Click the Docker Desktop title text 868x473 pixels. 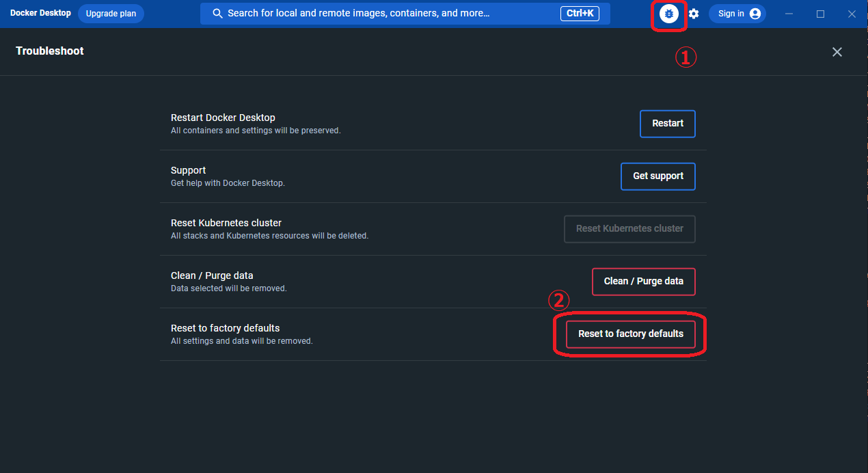(x=40, y=13)
